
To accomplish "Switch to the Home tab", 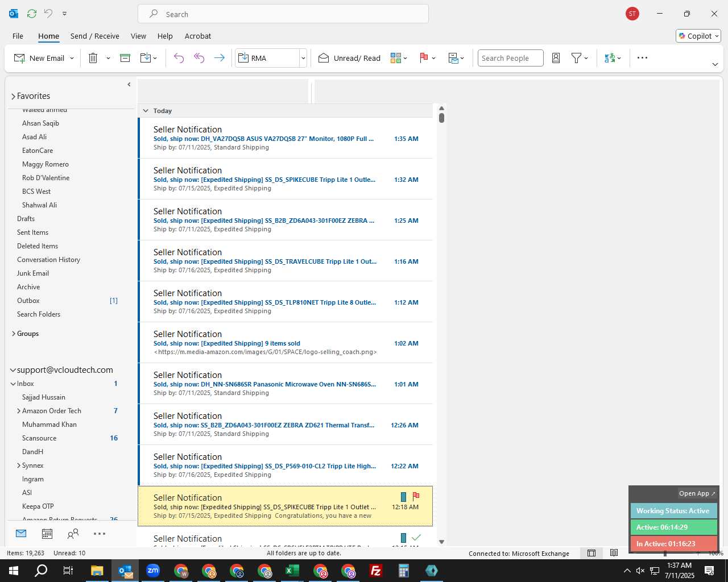I will coord(48,36).
